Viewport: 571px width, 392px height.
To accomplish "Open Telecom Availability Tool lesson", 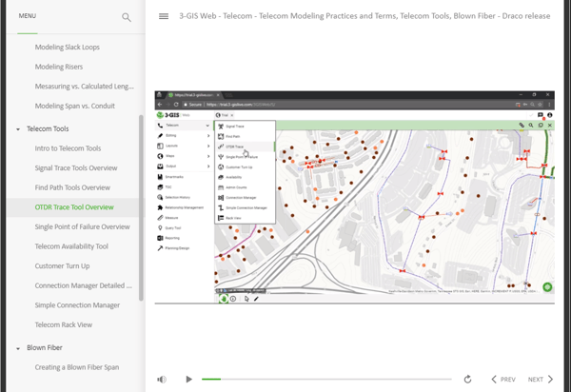I will coord(71,246).
